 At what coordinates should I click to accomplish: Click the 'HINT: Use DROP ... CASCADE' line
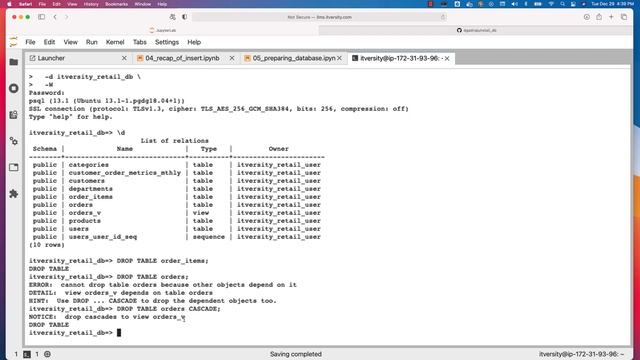coord(152,301)
